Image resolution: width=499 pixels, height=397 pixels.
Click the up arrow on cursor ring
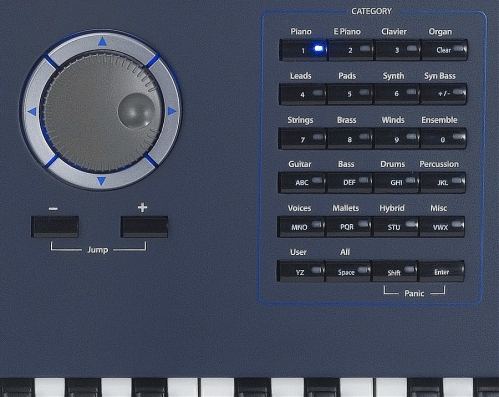point(103,42)
